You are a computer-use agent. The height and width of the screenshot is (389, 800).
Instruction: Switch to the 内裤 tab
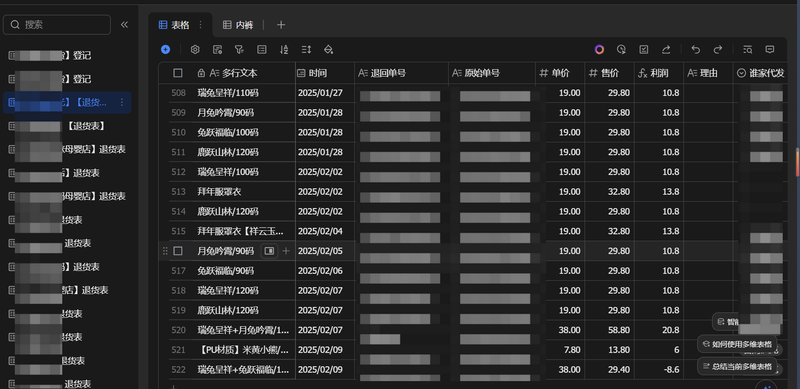(x=238, y=25)
